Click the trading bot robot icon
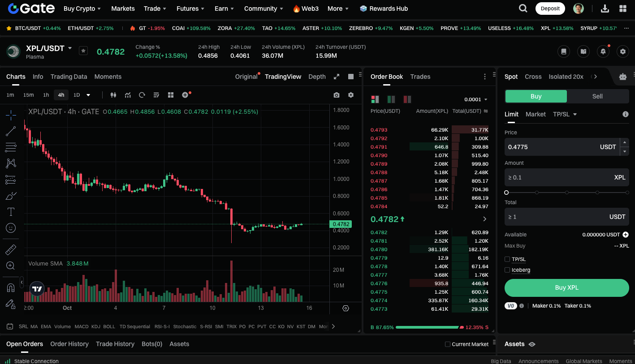 pyautogui.click(x=622, y=77)
